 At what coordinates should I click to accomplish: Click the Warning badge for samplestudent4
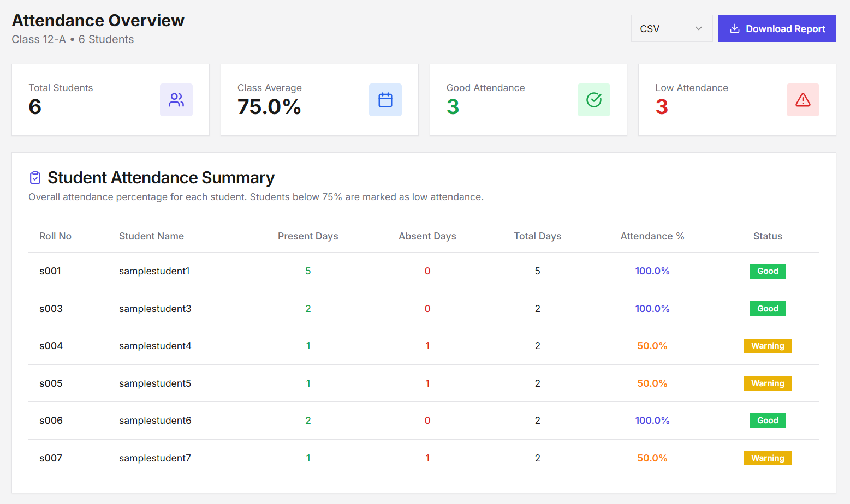768,346
